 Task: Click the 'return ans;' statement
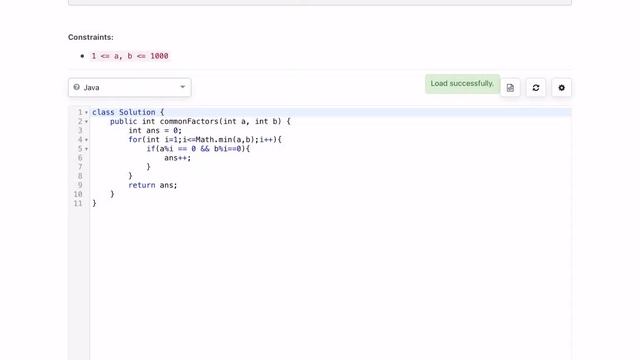point(153,185)
